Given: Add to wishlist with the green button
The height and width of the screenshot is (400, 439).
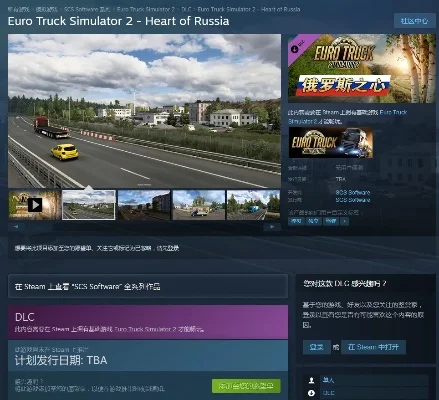Looking at the screenshot, I should point(246,386).
